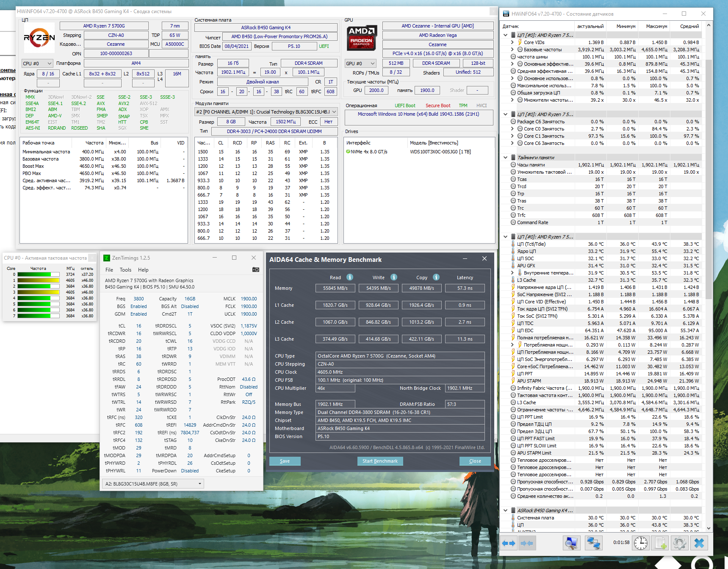Collapse the first ЦП [#0] AMD Ryzen sensor group
Image resolution: width=728 pixels, height=569 pixels.
[x=505, y=35]
